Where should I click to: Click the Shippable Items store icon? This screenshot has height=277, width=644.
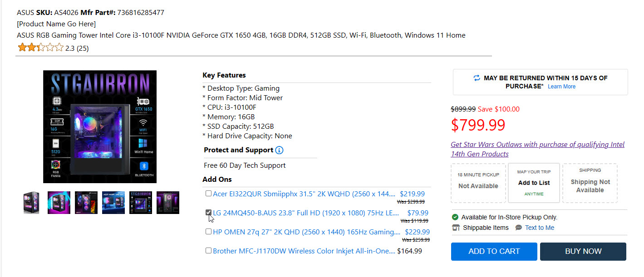[457, 228]
